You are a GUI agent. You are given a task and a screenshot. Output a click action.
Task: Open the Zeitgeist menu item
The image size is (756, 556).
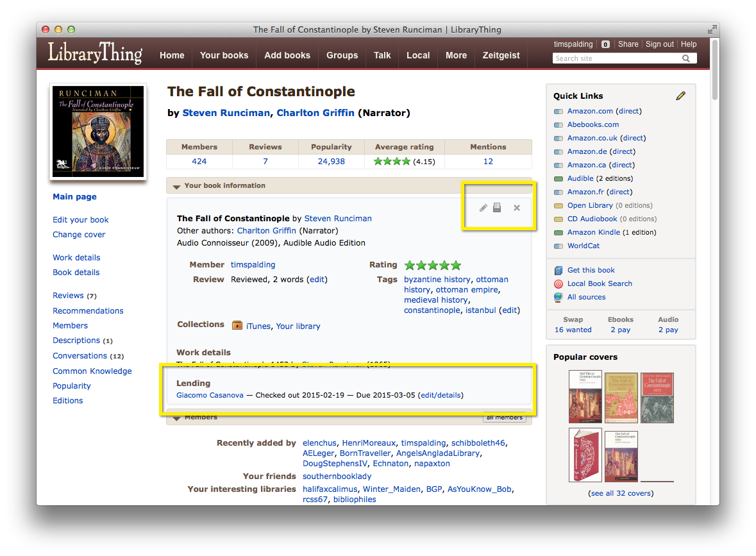tap(501, 55)
